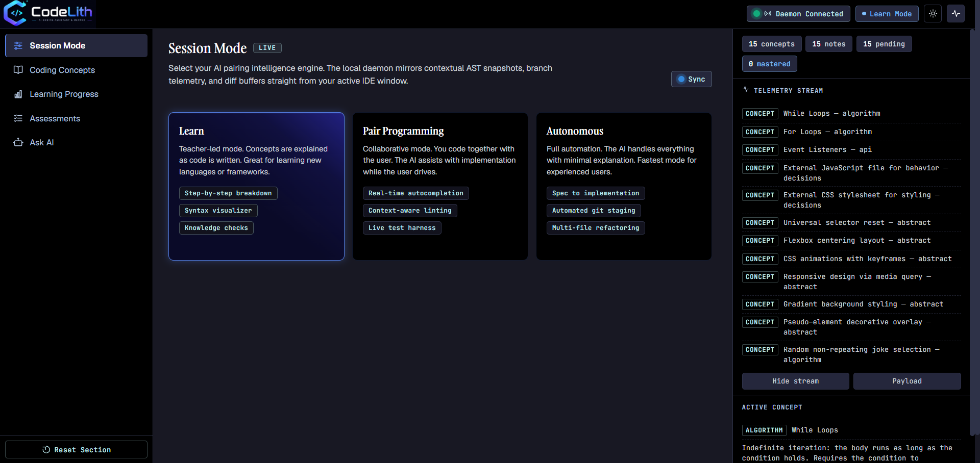Click the 'Multi-file refactoring' tag
This screenshot has height=463, width=980.
tap(596, 228)
